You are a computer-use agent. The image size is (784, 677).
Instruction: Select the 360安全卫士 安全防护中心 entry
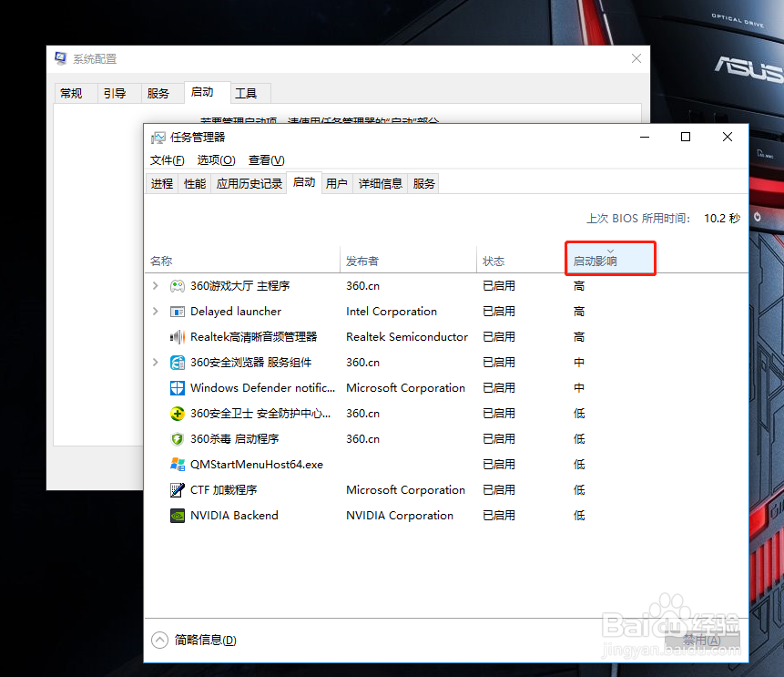pos(260,414)
